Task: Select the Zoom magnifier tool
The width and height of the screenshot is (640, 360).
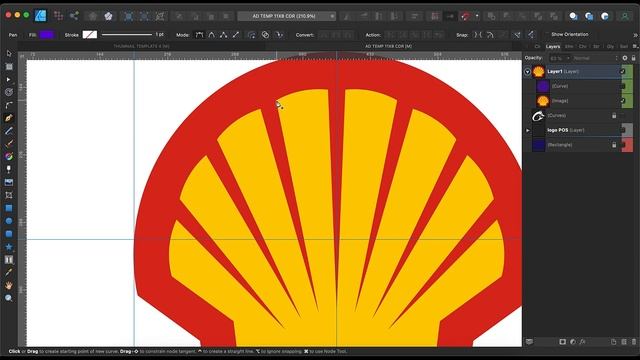Action: click(9, 298)
